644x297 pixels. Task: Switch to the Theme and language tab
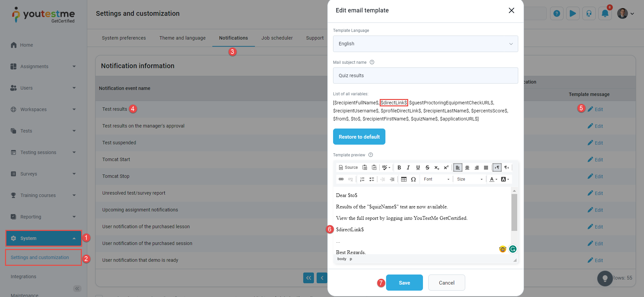coord(182,38)
